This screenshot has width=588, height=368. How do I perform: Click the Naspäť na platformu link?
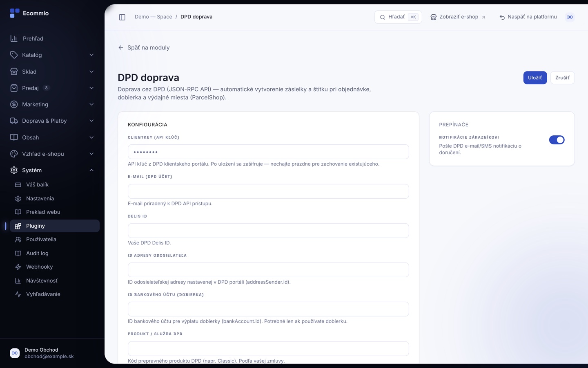coord(528,17)
